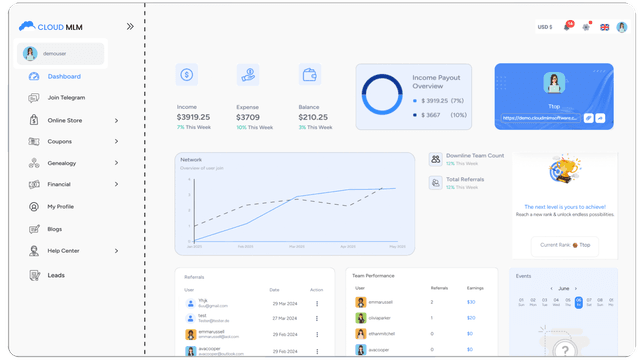Open action menu for avacooper referral
Screen dimensions: 640x360
point(317,351)
